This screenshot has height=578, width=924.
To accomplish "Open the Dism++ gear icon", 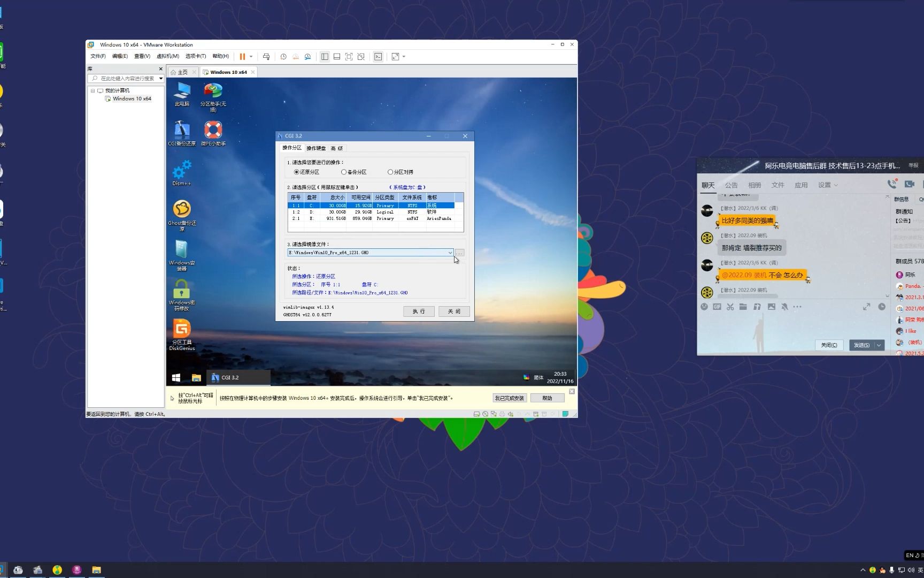I will coord(182,173).
